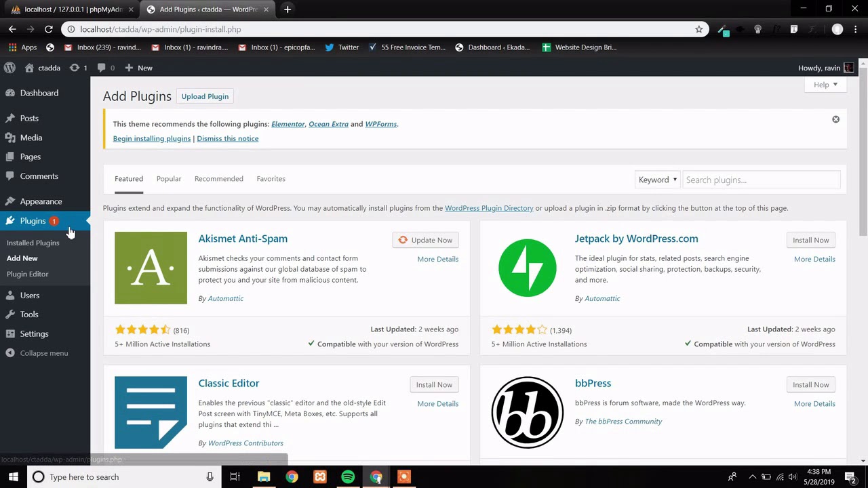Viewport: 868px width, 488px height.
Task: Open The bbPress Community author link
Action: point(623,422)
